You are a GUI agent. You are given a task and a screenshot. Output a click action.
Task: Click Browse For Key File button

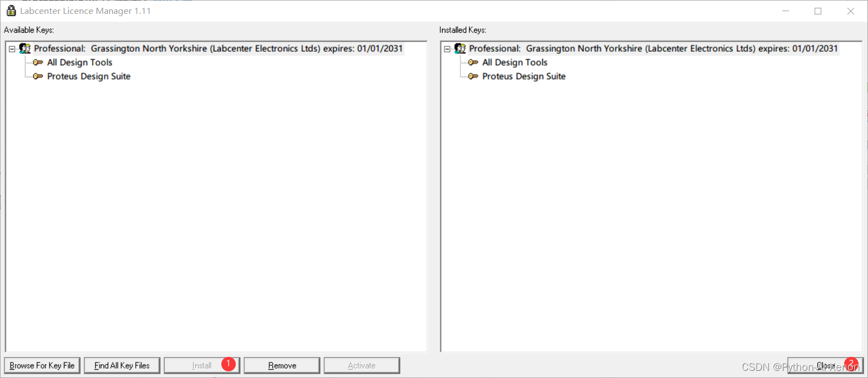click(42, 365)
